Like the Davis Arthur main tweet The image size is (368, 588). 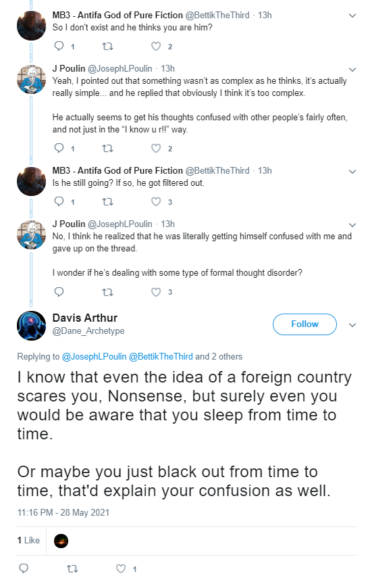[x=121, y=569]
